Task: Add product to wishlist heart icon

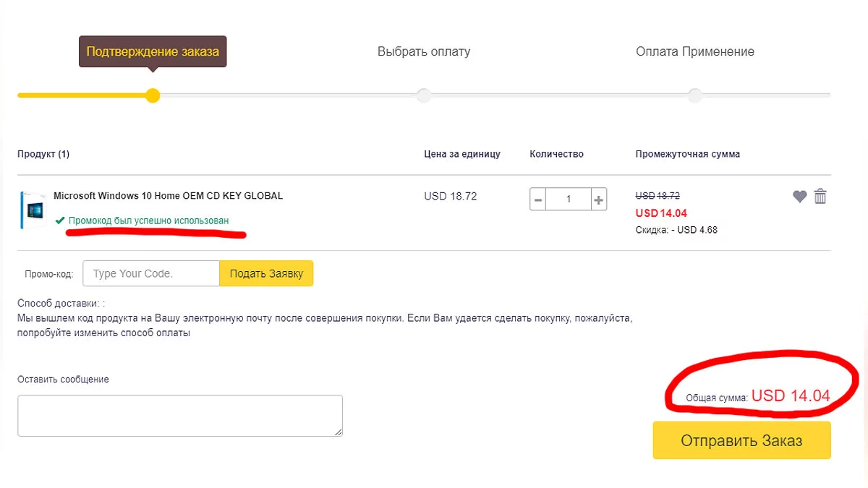Action: click(799, 197)
